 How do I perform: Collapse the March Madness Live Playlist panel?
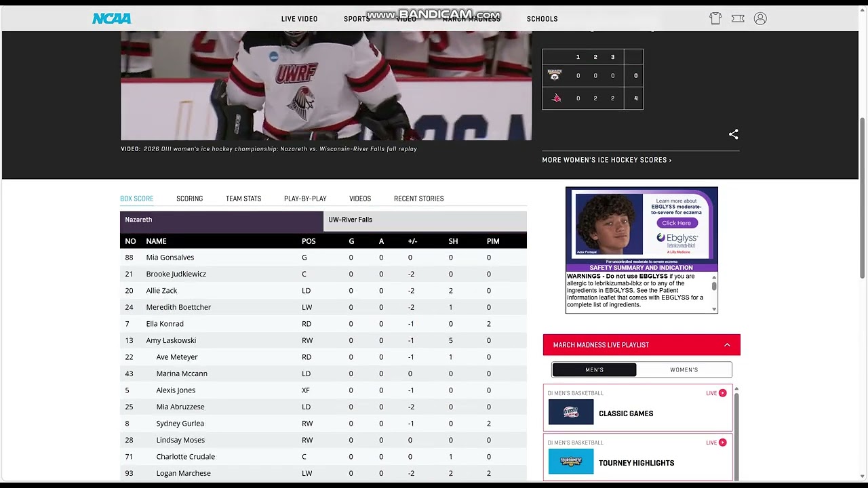pos(727,345)
